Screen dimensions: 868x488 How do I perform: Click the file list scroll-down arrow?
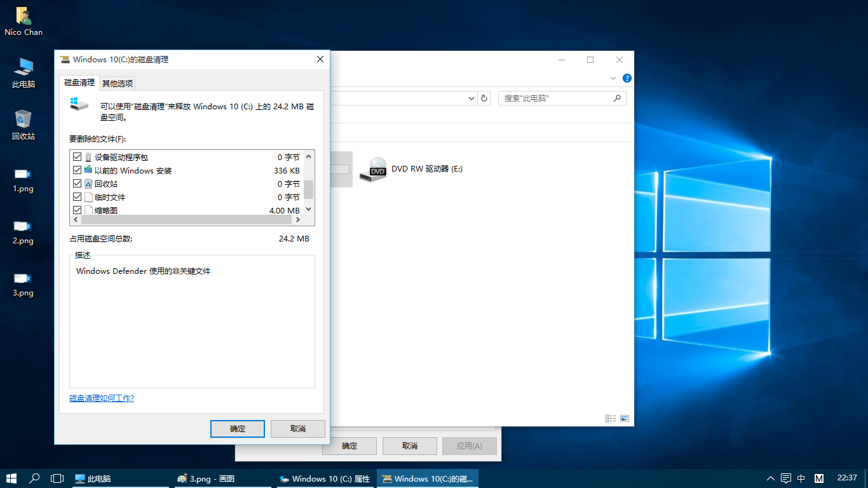click(309, 209)
